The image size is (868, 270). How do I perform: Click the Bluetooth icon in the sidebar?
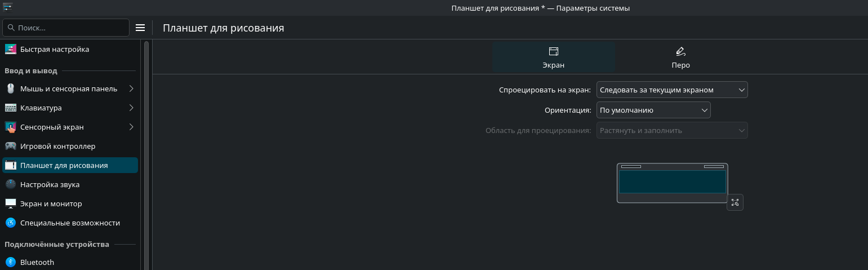click(11, 262)
